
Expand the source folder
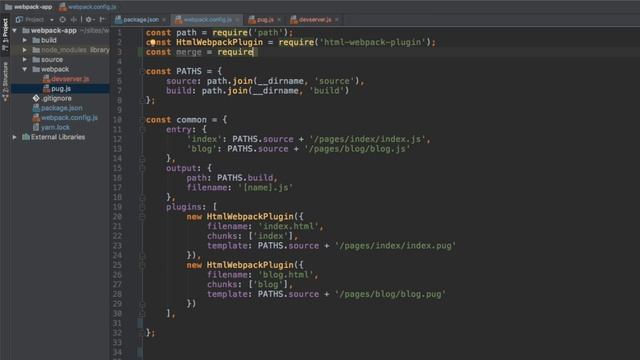[x=25, y=60]
